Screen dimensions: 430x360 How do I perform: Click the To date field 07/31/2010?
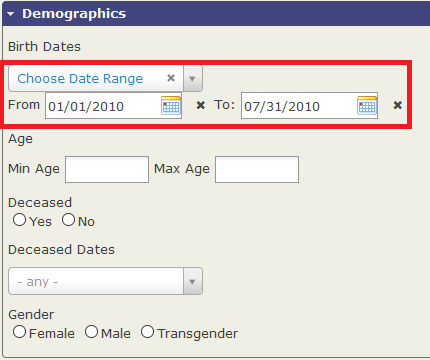pyautogui.click(x=309, y=106)
